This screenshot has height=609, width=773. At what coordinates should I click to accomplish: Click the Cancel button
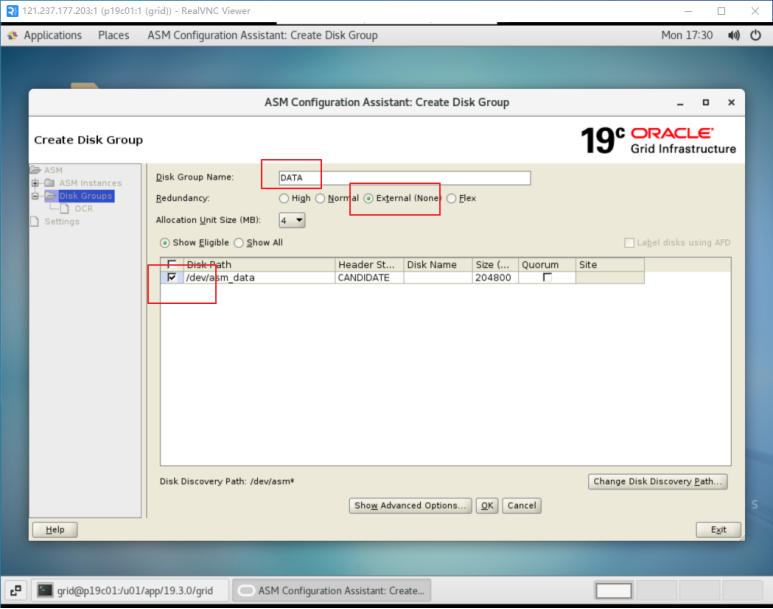click(522, 505)
